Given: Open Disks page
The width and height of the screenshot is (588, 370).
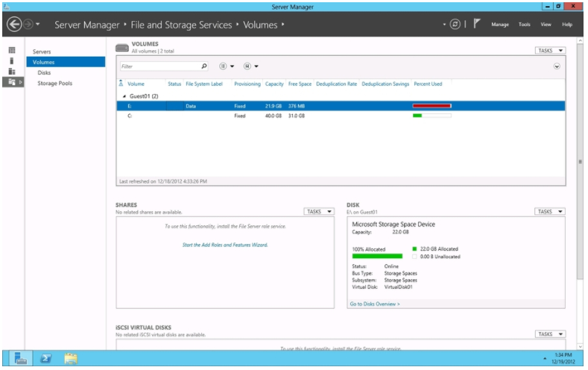Looking at the screenshot, I should [44, 72].
